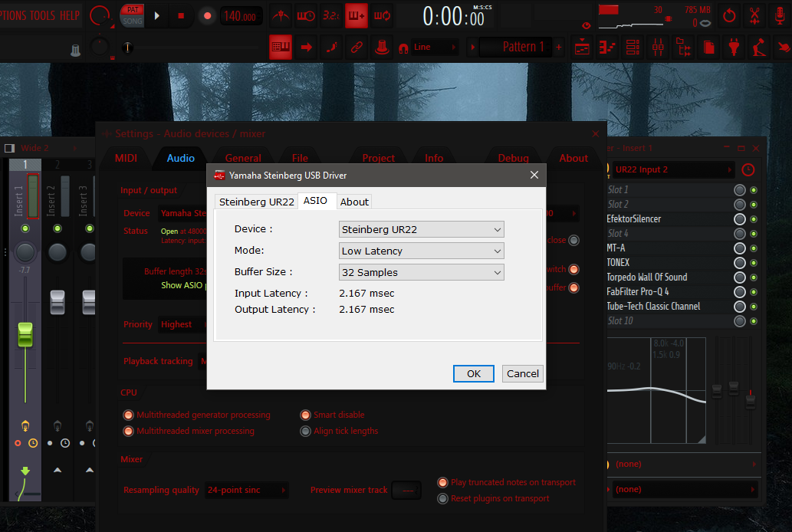Image resolution: width=792 pixels, height=532 pixels.
Task: Open the Project picker icon
Action: click(708, 48)
